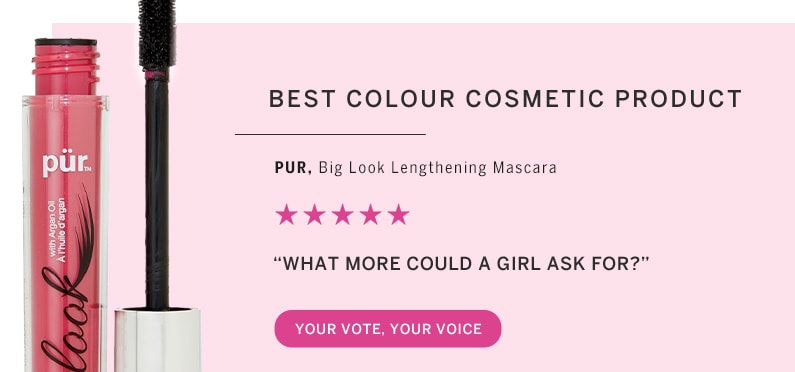This screenshot has width=795, height=372.
Task: Select the second pink rating star
Action: pos(314,214)
